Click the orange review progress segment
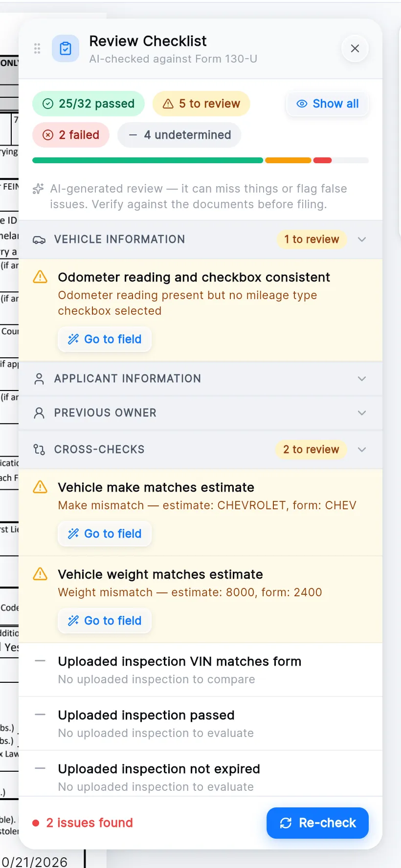Image resolution: width=401 pixels, height=868 pixels. click(x=288, y=160)
